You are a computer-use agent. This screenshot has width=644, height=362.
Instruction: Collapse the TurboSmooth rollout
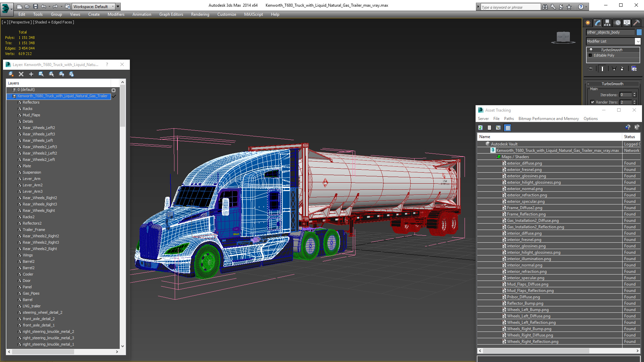pyautogui.click(x=612, y=84)
